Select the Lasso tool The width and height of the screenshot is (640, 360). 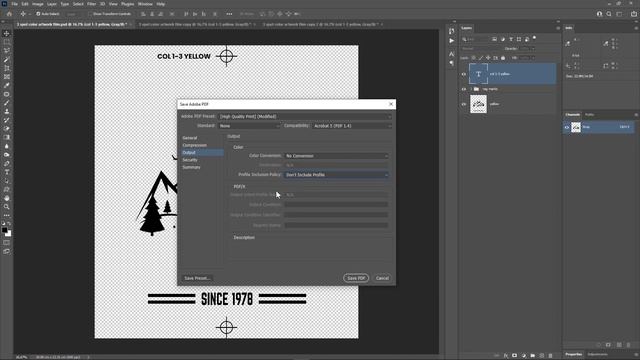(x=7, y=50)
